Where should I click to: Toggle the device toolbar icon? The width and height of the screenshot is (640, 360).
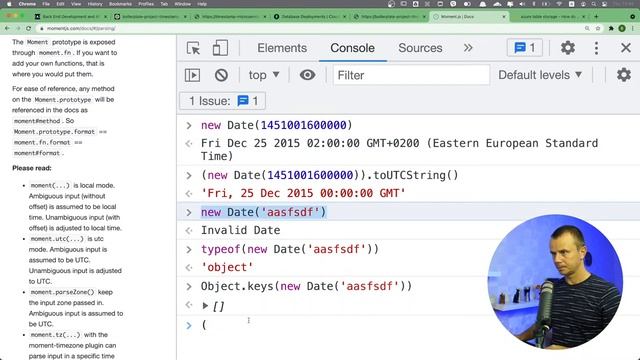pyautogui.click(x=220, y=48)
